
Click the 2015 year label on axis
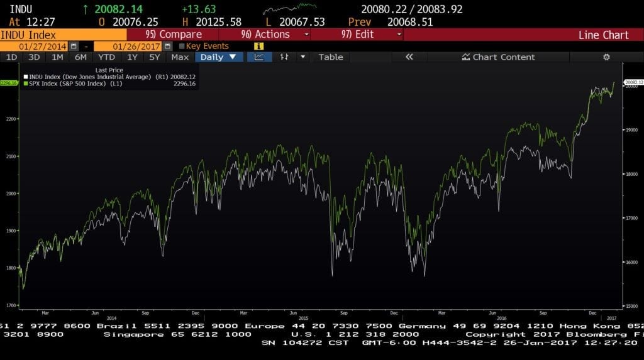[x=303, y=318]
